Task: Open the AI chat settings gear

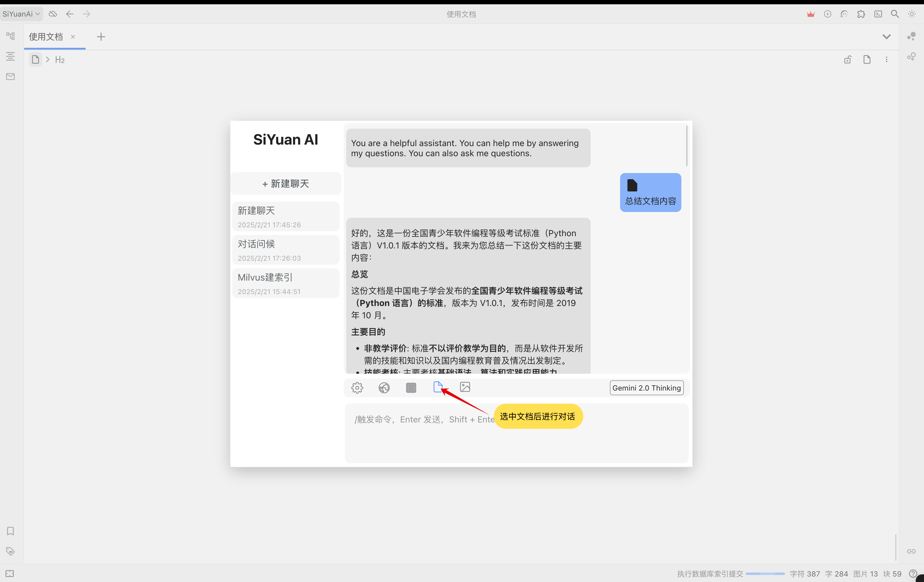Action: [x=357, y=387]
